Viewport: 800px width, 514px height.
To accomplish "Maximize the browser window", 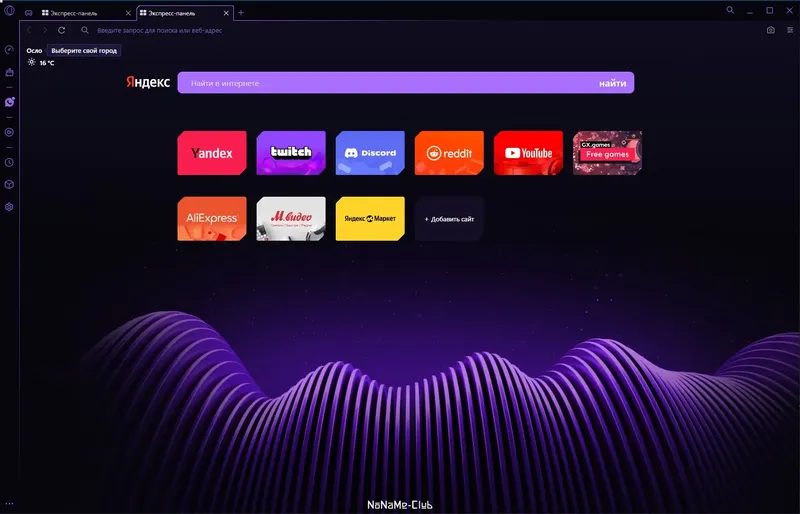I will [x=769, y=10].
